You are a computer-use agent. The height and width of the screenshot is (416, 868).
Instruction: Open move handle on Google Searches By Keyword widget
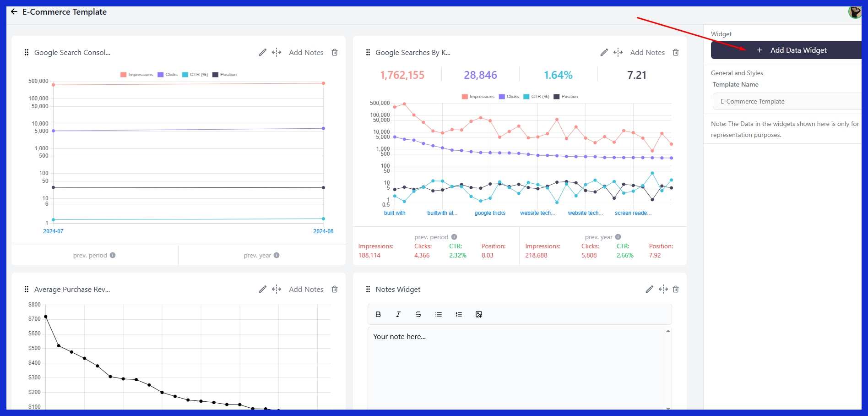[618, 52]
